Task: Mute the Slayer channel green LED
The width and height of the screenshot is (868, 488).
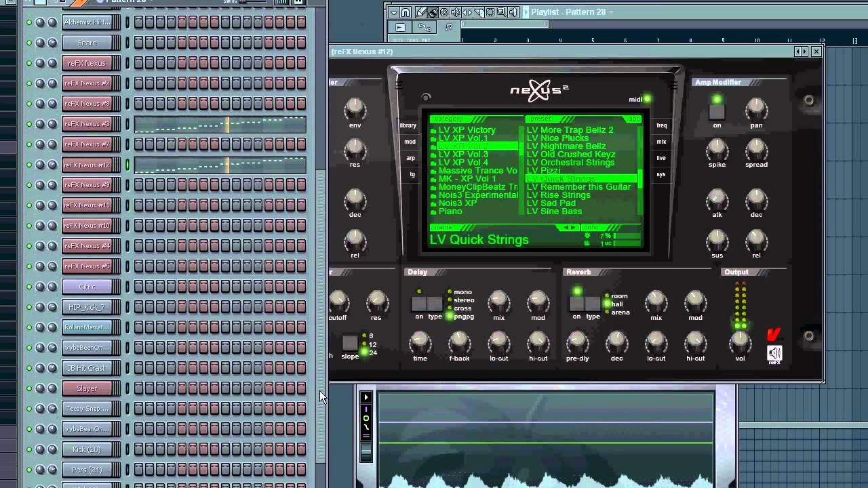Action: tap(28, 388)
